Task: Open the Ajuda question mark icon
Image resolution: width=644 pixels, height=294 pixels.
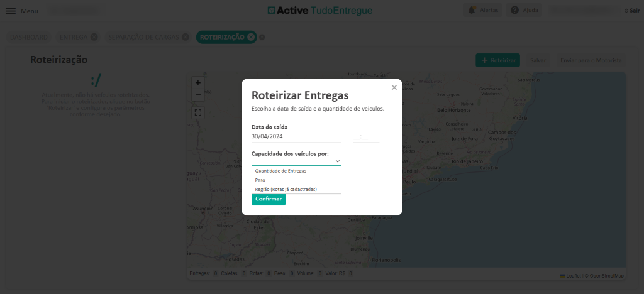Action: 514,10
